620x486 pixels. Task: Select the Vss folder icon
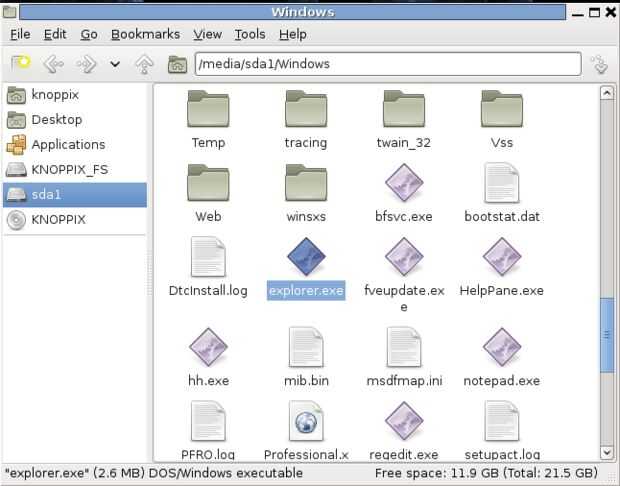tap(502, 109)
